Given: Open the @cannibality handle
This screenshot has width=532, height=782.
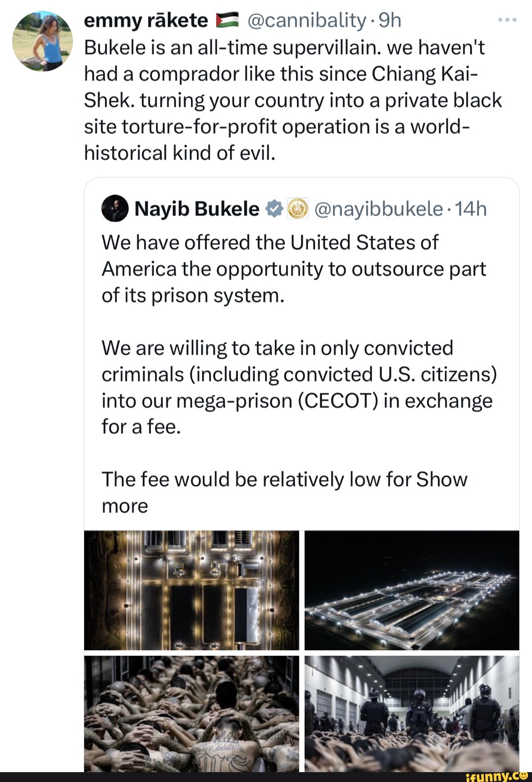Looking at the screenshot, I should [x=305, y=21].
